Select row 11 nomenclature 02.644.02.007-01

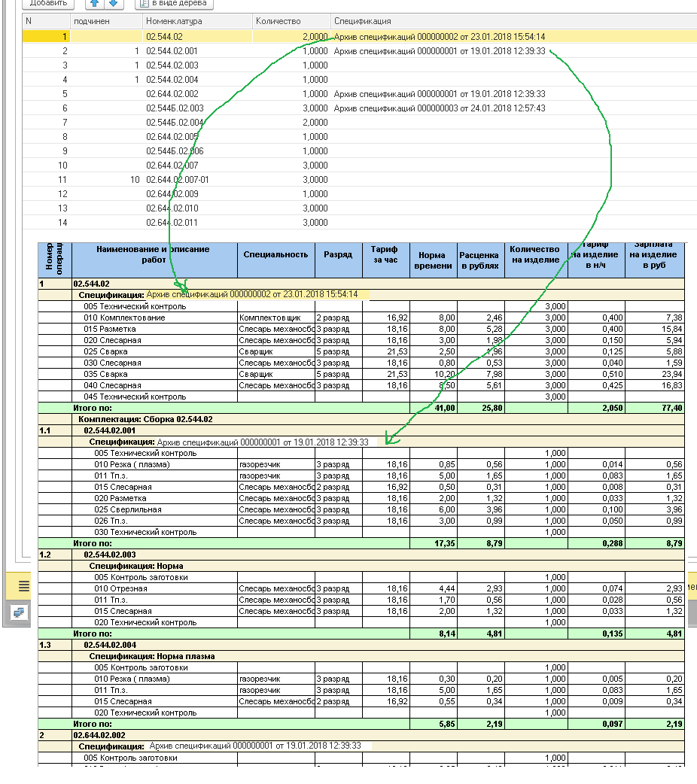click(x=178, y=180)
